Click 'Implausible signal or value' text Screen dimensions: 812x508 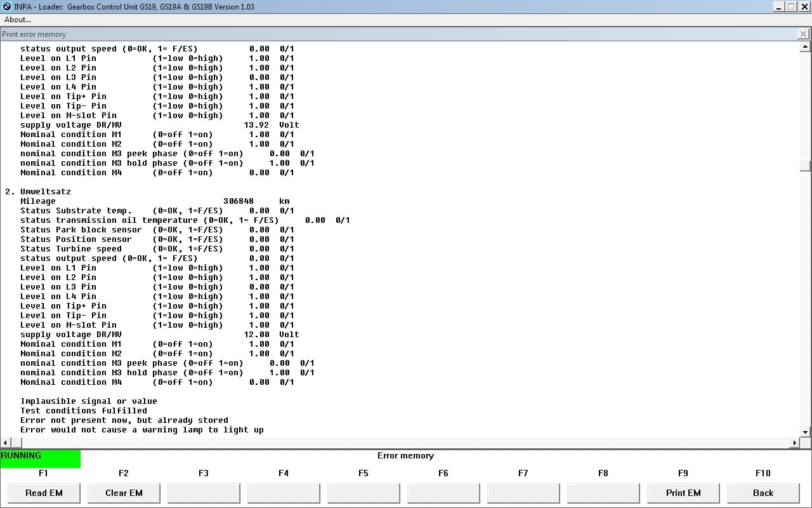coord(89,401)
